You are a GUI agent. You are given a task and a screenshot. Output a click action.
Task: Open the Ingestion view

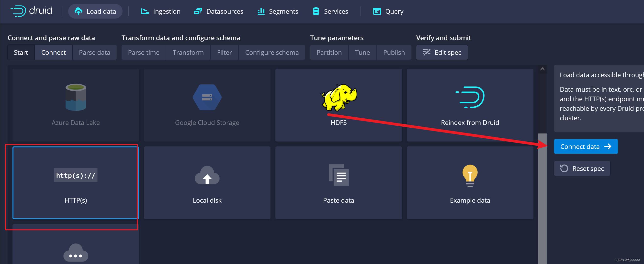(x=160, y=11)
